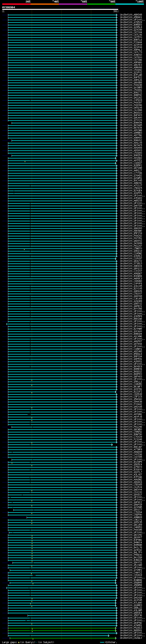Click the purple ~60% identity legend segment
The height and width of the screenshot is (644, 146).
point(73,4)
